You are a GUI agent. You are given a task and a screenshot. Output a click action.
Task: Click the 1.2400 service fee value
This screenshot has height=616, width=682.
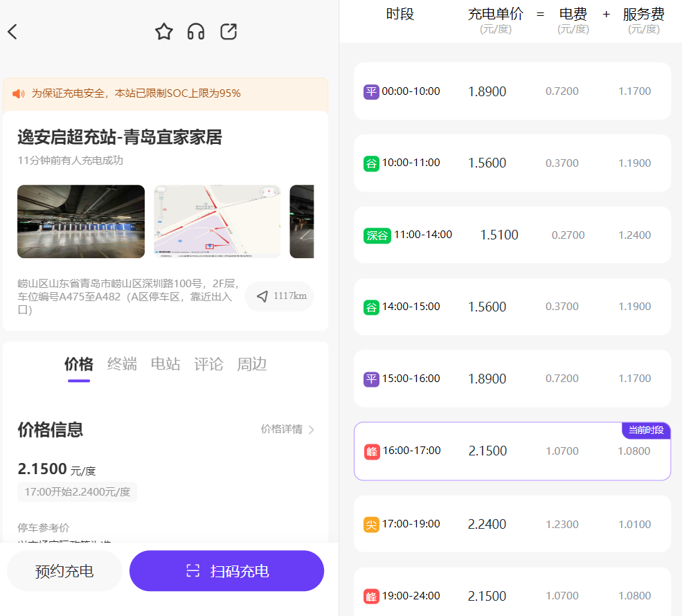click(x=635, y=235)
